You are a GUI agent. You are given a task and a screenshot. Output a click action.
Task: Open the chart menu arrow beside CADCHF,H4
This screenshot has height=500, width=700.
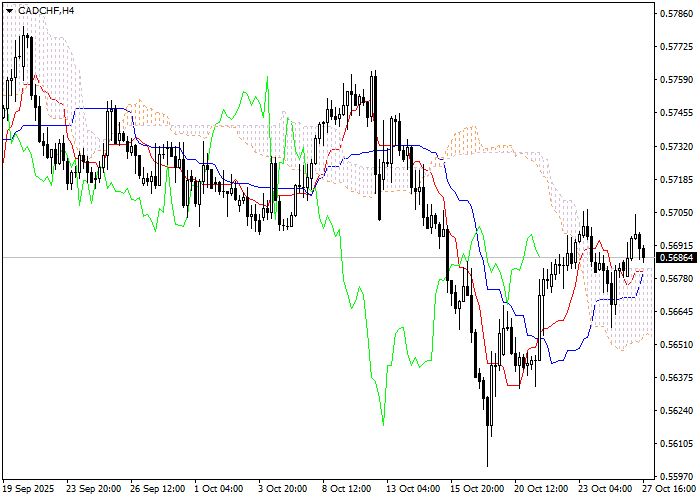tap(9, 10)
